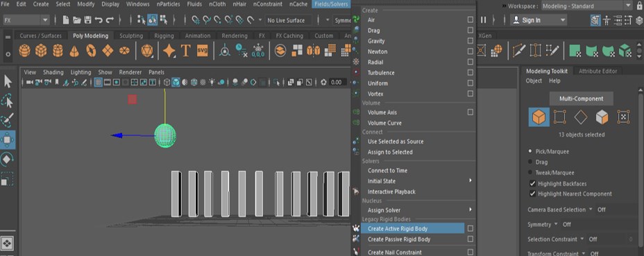Open the nCloth menu
This screenshot has height=256, width=644.
tap(217, 4)
